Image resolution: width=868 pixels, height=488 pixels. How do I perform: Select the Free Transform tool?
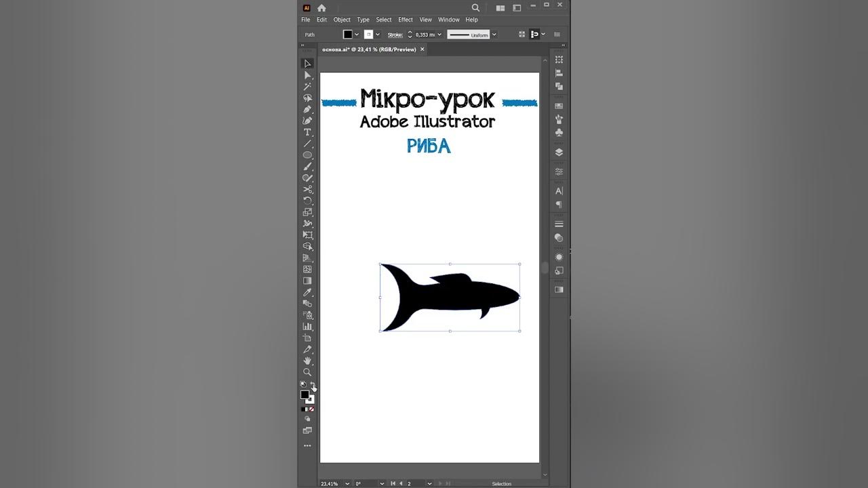click(x=307, y=235)
